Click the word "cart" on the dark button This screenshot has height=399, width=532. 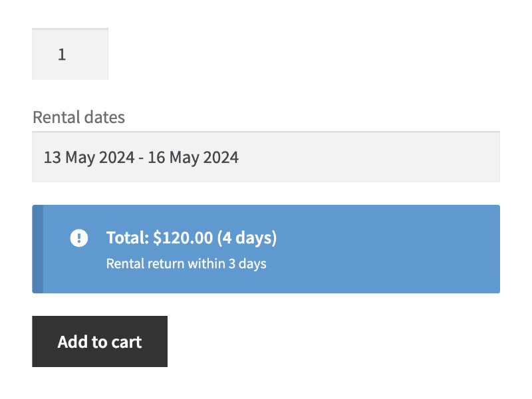(x=126, y=342)
